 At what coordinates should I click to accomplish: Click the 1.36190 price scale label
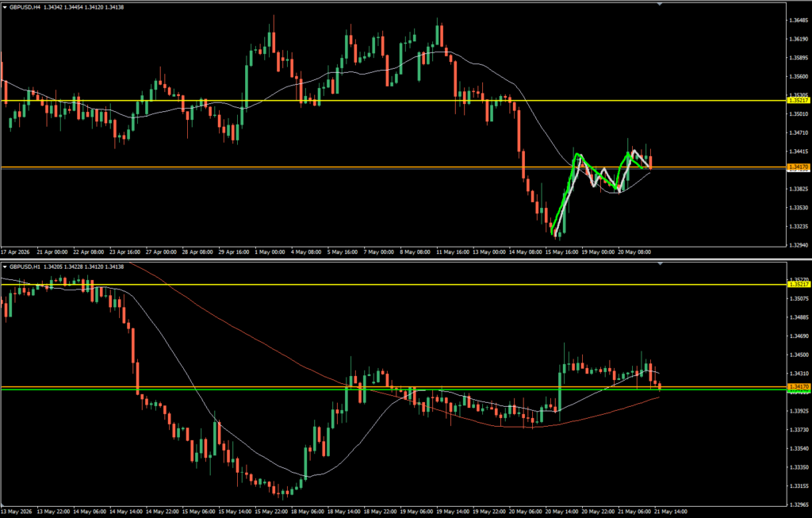799,39
